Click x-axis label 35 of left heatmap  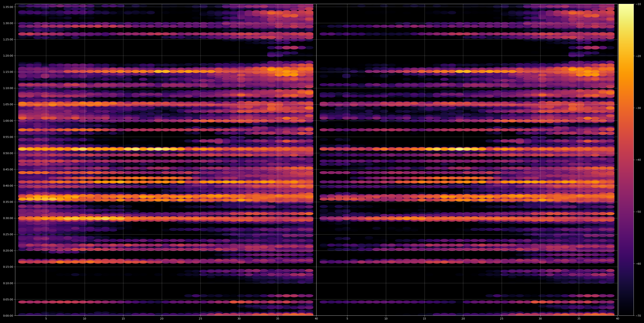278,319
